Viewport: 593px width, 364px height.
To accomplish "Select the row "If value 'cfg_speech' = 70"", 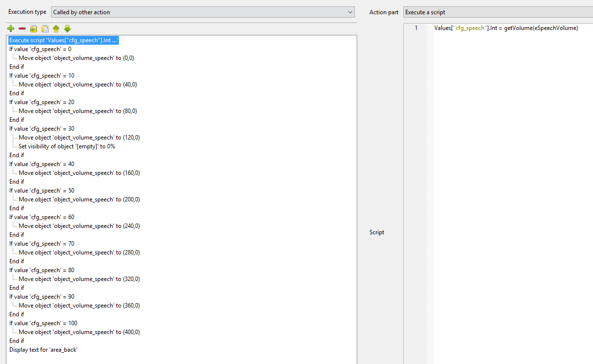I will 42,244.
